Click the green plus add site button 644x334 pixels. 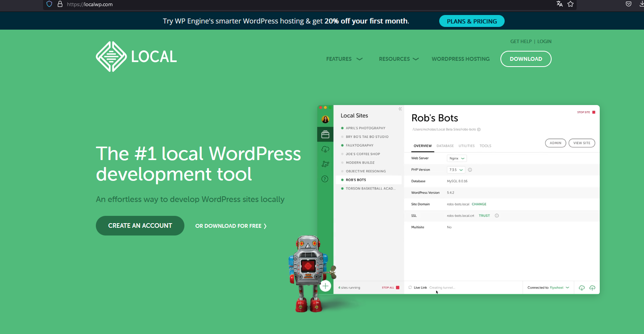point(325,286)
